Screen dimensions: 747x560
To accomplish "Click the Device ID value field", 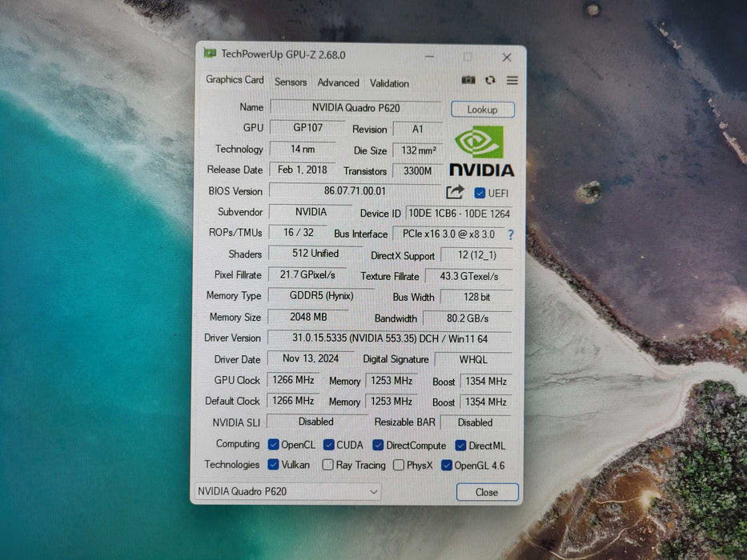I will click(x=458, y=214).
